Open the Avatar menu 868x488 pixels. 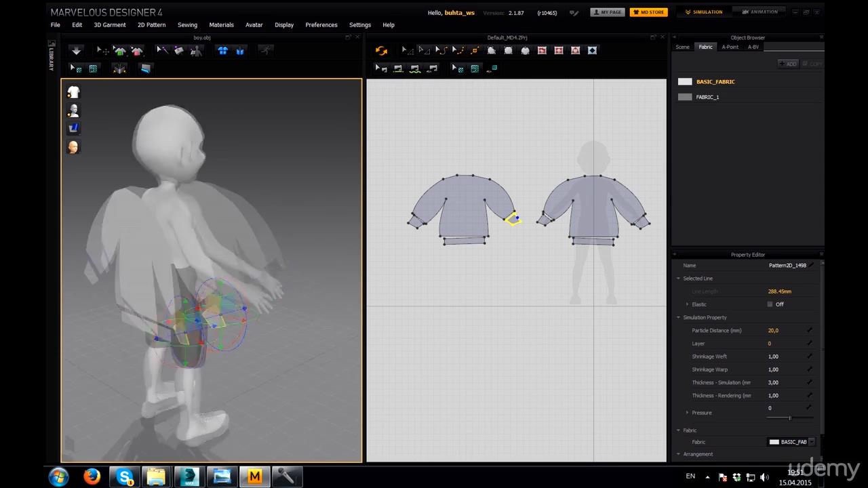254,25
